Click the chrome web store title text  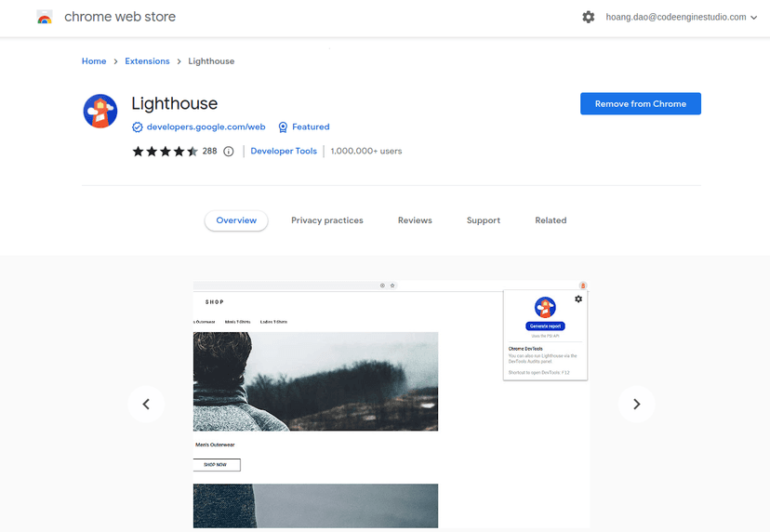(x=120, y=17)
